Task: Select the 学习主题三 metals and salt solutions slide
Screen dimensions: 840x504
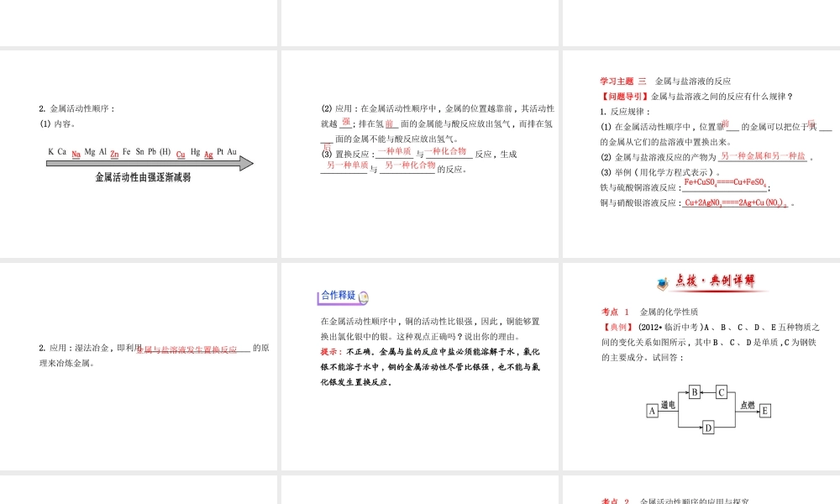Action: click(701, 154)
